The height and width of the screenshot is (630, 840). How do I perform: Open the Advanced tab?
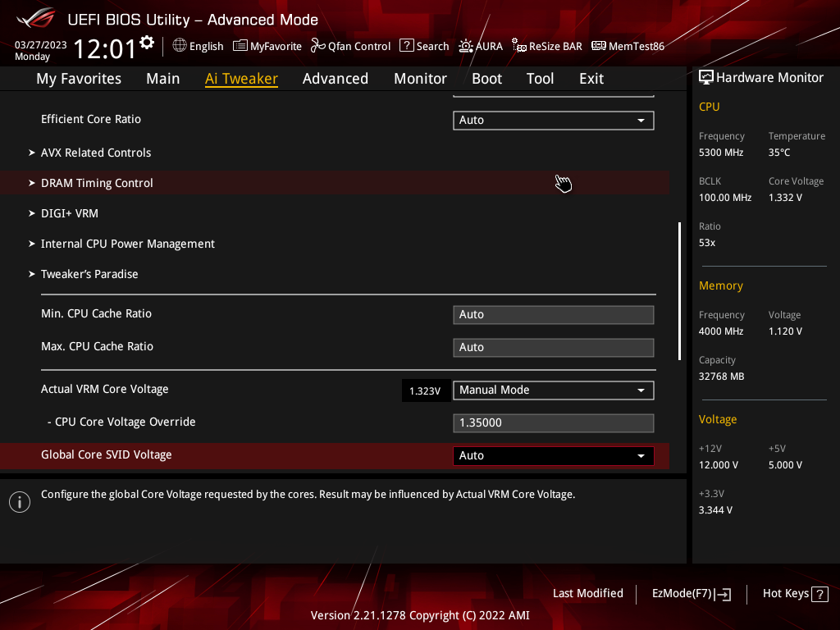coord(336,79)
